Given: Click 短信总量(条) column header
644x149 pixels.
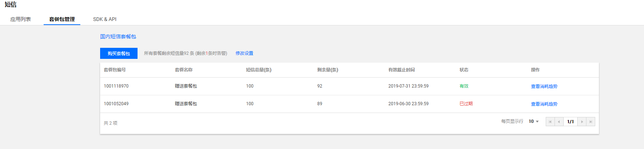Looking at the screenshot, I should 259,70.
